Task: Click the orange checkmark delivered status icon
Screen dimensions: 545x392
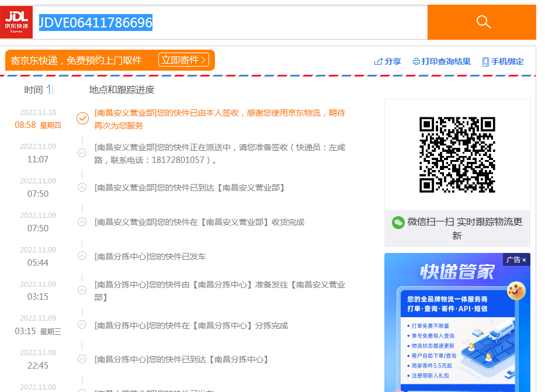Action: click(x=82, y=119)
